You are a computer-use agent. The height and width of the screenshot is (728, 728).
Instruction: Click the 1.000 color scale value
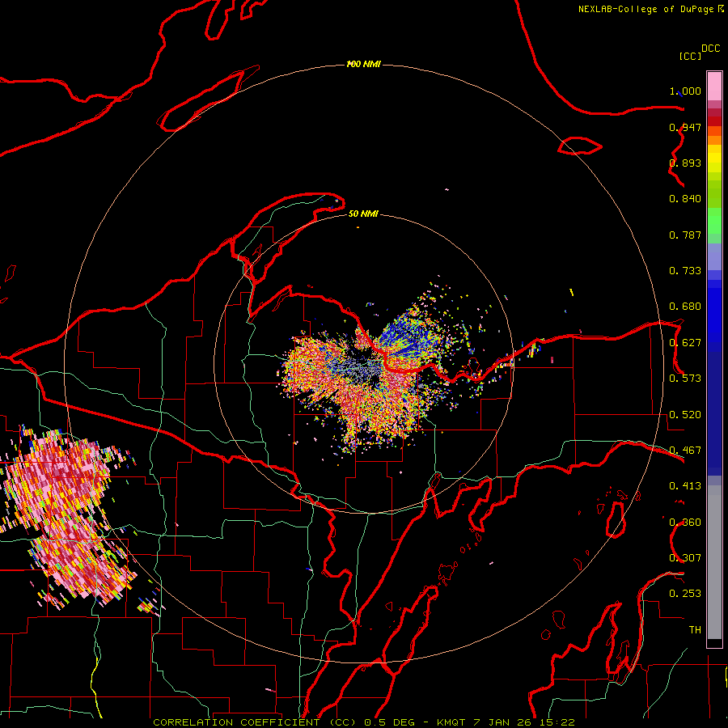(x=685, y=91)
